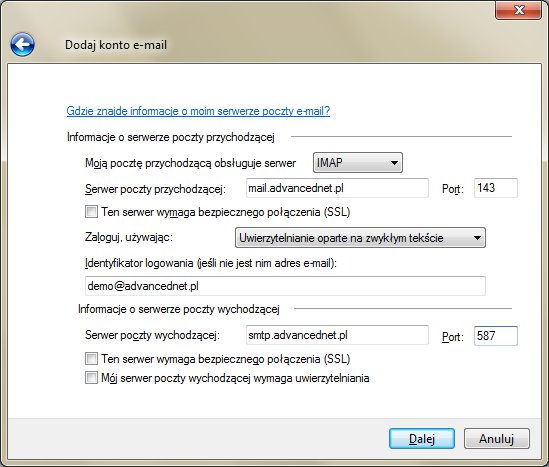
Task: Click the 'Identyfikator logowania' label
Action: pyautogui.click(x=211, y=263)
